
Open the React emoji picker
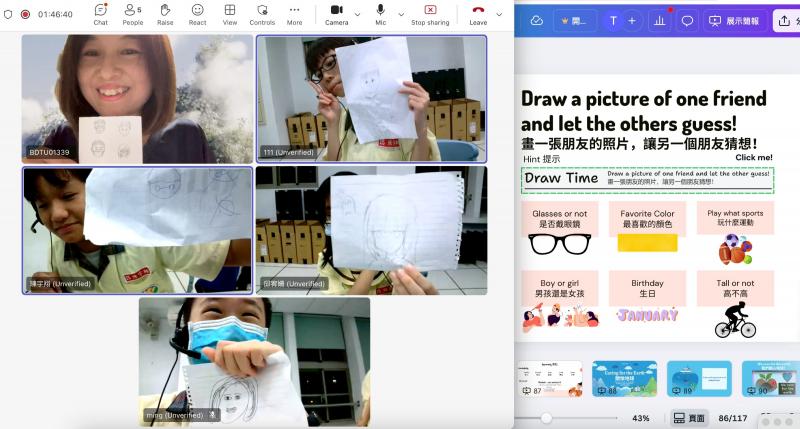[x=197, y=14]
